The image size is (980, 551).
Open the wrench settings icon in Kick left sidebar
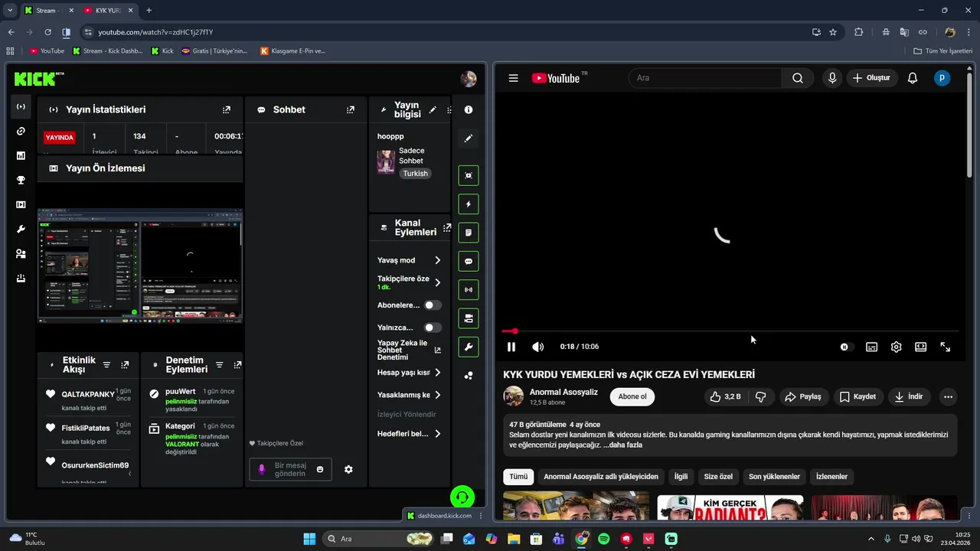pyautogui.click(x=21, y=229)
